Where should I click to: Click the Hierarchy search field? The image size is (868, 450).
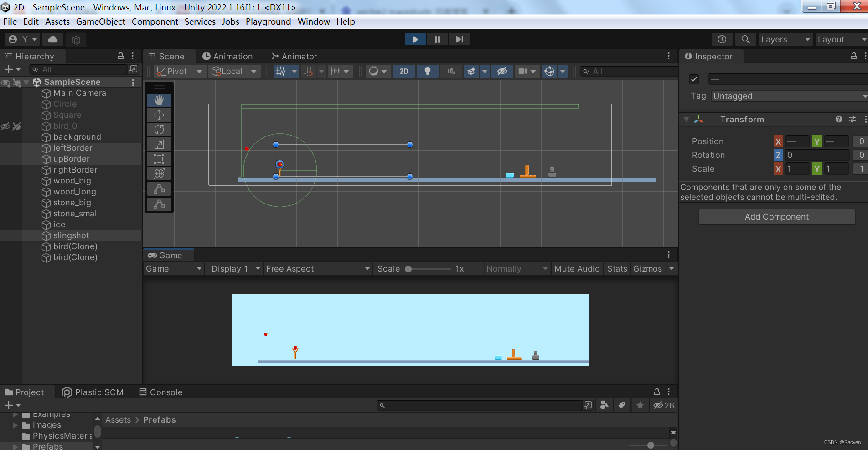coord(79,69)
